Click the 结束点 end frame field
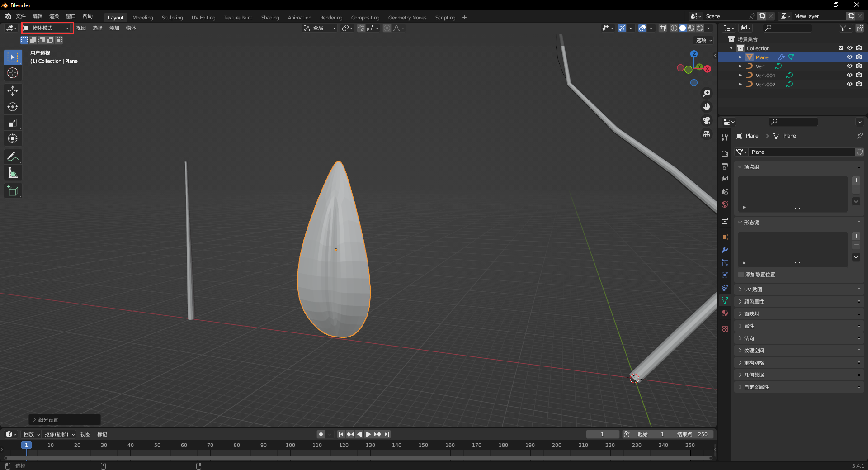 [692, 434]
